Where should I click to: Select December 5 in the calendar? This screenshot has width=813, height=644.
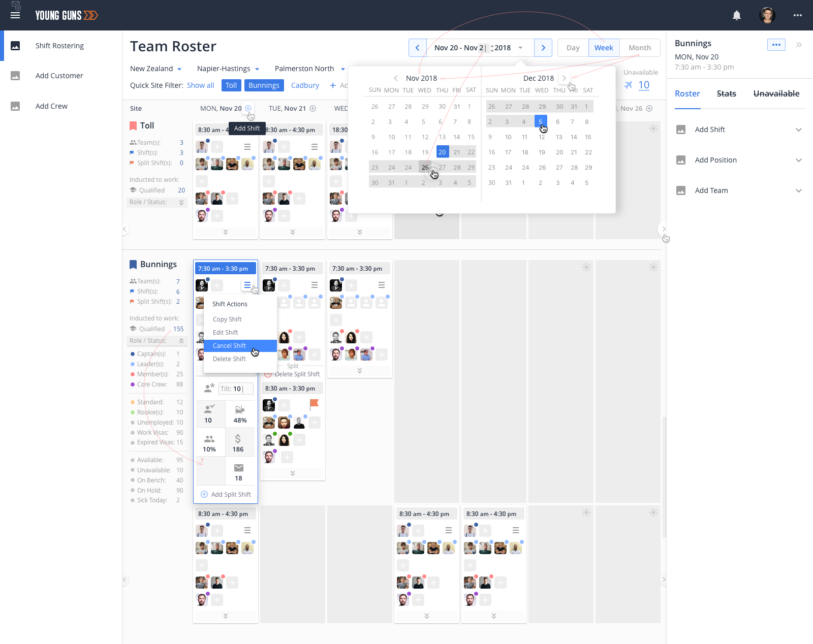coord(541,122)
